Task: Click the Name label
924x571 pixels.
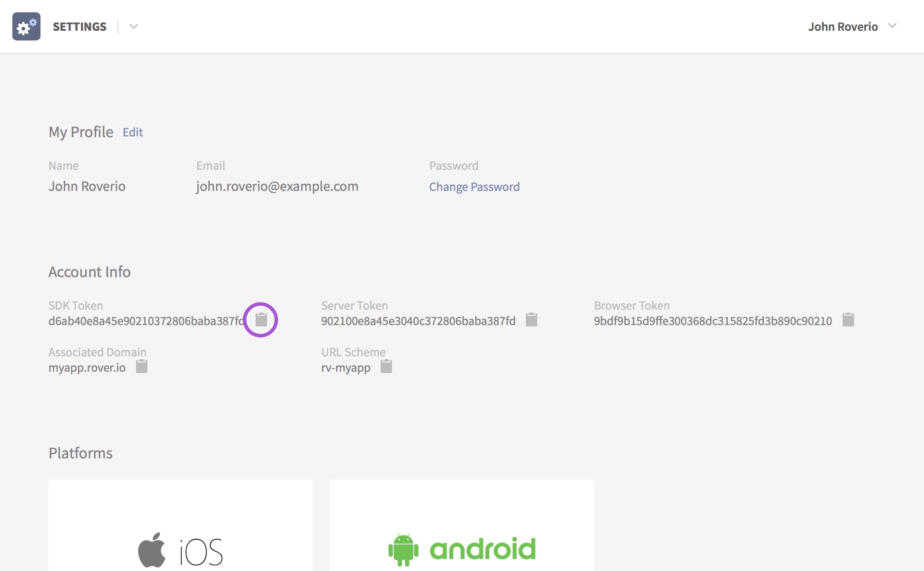Action: point(63,165)
